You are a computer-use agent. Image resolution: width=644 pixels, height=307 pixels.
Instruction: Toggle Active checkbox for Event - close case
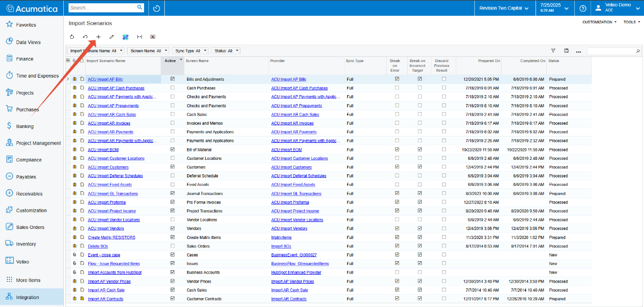click(172, 254)
